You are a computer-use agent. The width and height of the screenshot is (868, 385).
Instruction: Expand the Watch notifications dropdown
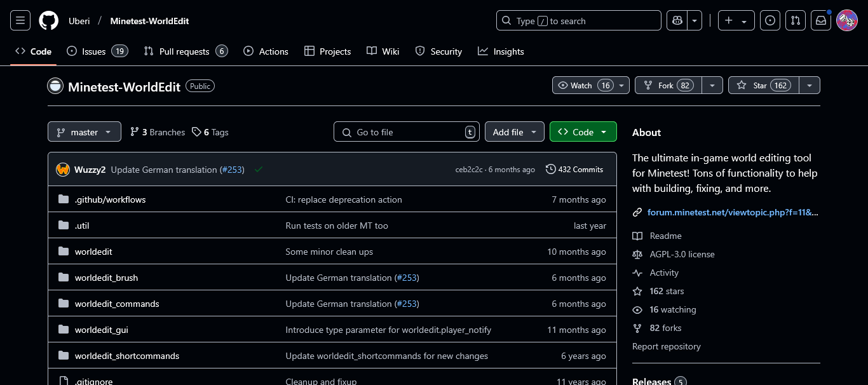coord(591,85)
